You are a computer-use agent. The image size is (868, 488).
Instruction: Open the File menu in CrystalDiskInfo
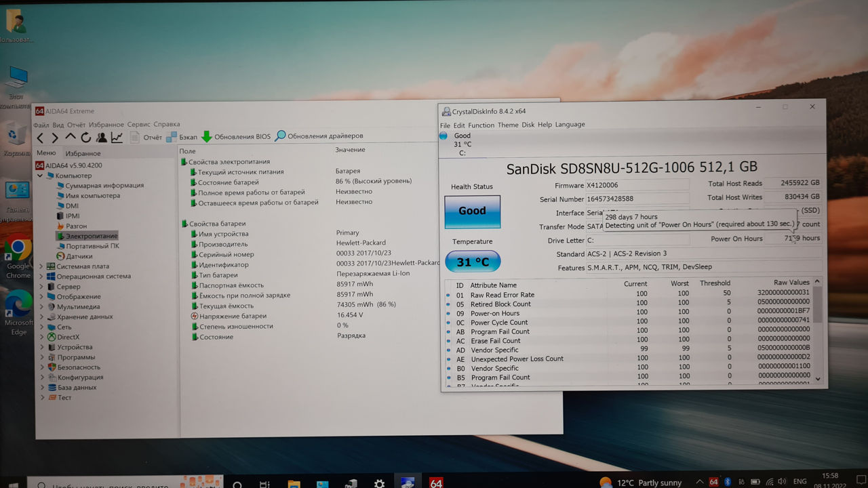click(445, 125)
